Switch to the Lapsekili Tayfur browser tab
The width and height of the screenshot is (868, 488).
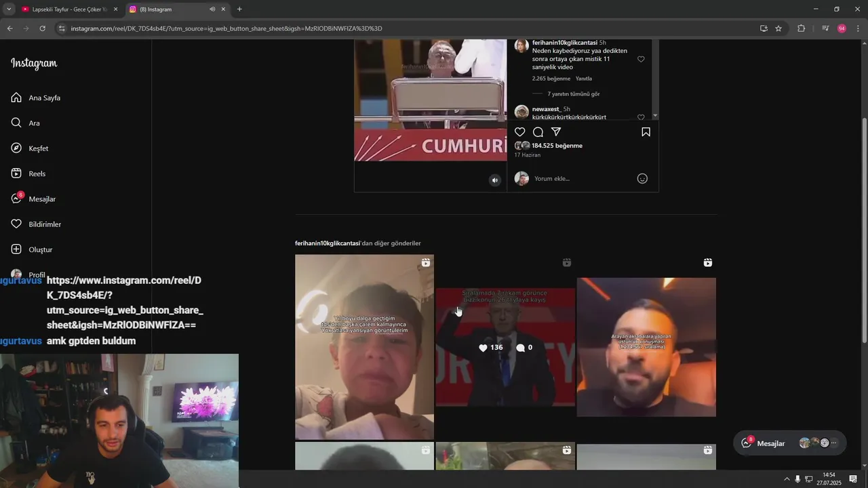[69, 9]
